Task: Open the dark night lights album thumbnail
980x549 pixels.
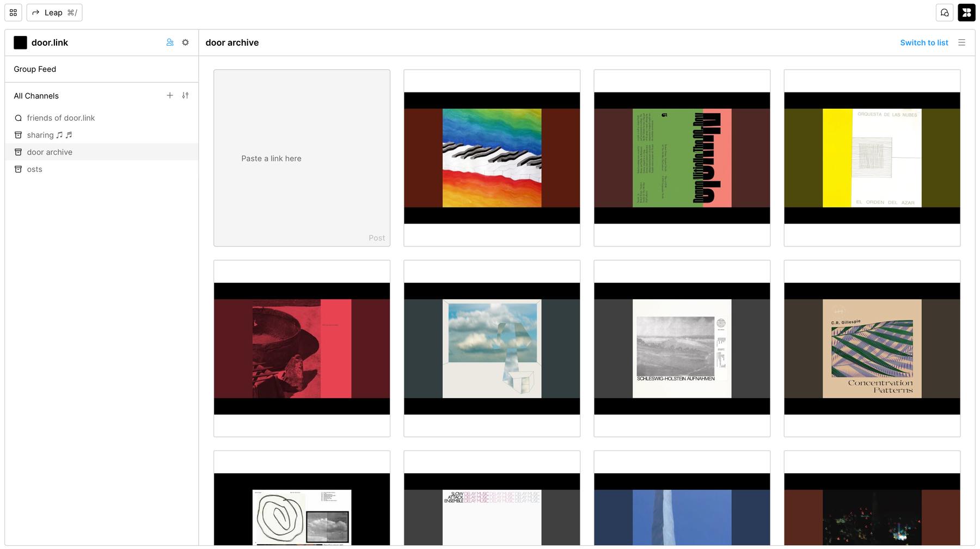Action: pyautogui.click(x=872, y=498)
